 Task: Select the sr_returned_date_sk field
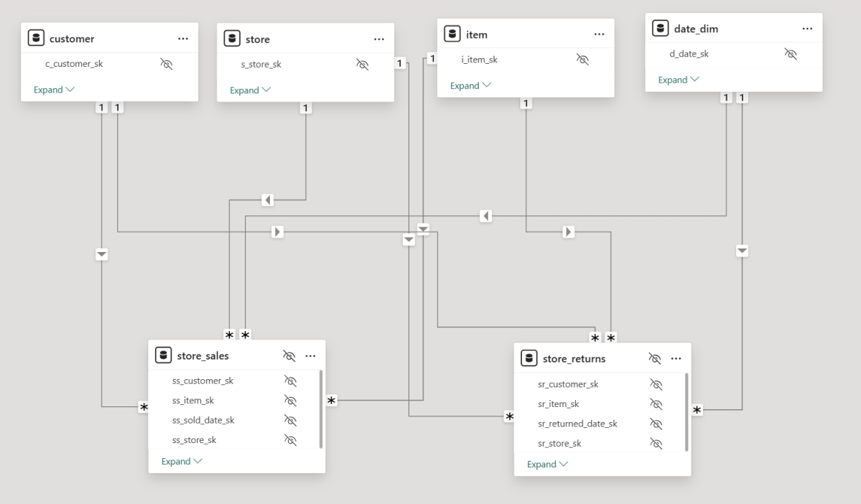577,424
